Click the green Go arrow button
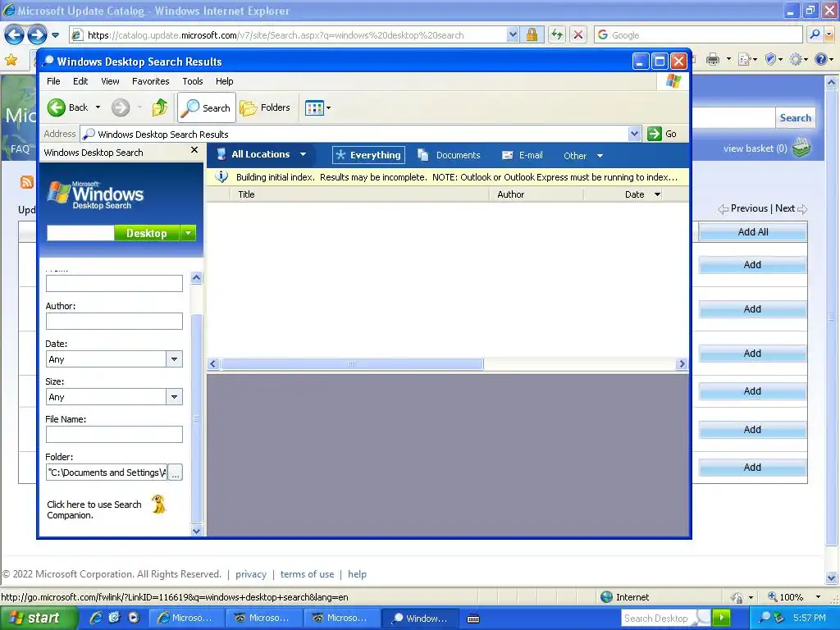The width and height of the screenshot is (840, 630). coord(654,134)
